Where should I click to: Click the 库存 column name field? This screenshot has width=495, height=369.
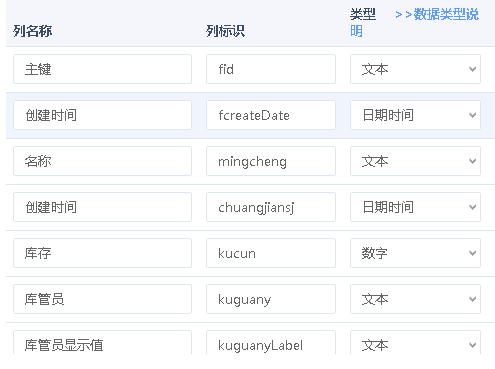(x=102, y=253)
